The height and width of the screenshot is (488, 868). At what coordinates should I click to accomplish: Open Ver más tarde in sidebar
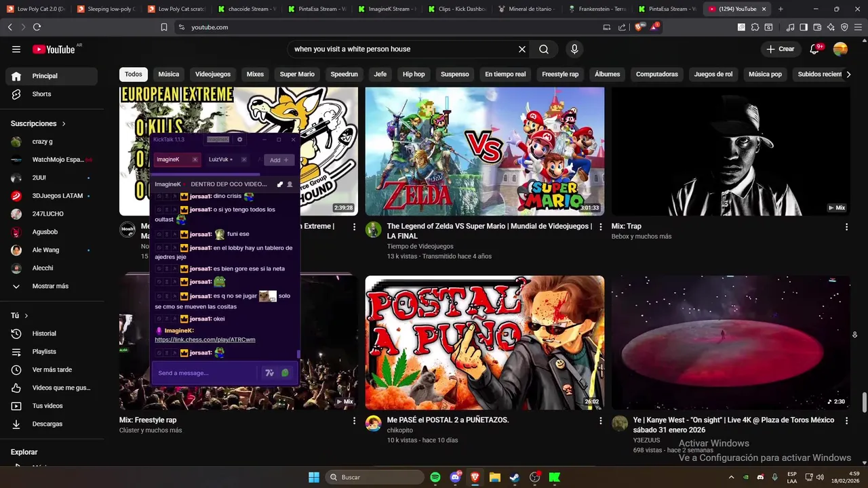(52, 369)
